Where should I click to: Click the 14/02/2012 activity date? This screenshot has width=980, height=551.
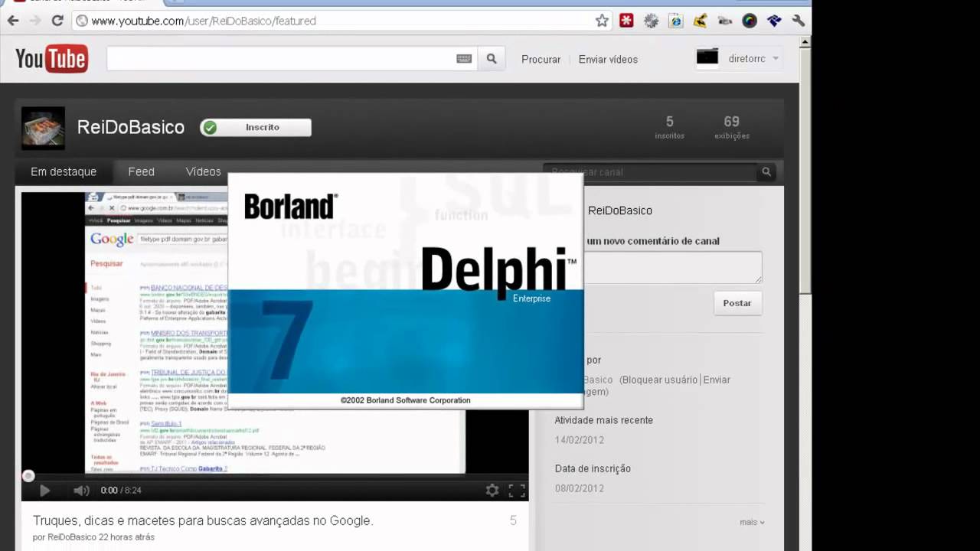coord(580,440)
